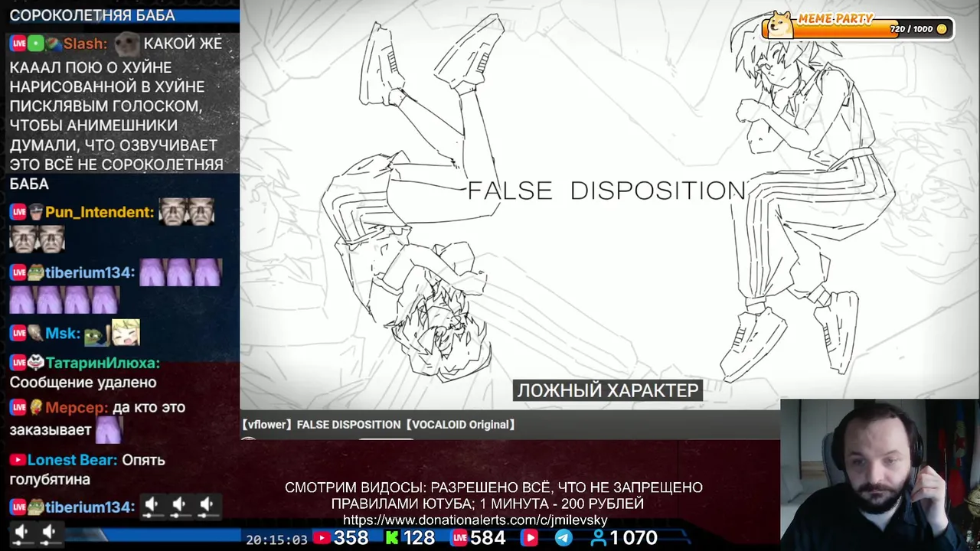Open the donationalerts.com/c/jmilevsky link

click(475, 520)
